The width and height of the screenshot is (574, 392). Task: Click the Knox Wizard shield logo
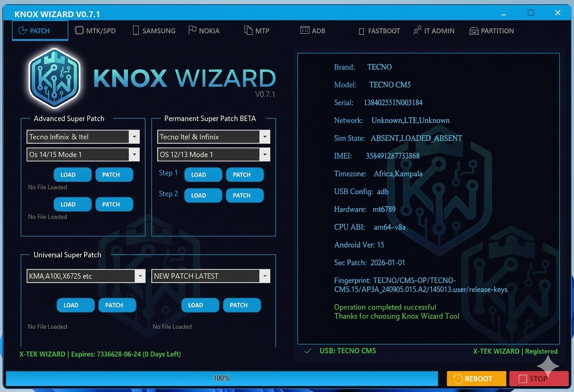tap(55, 78)
